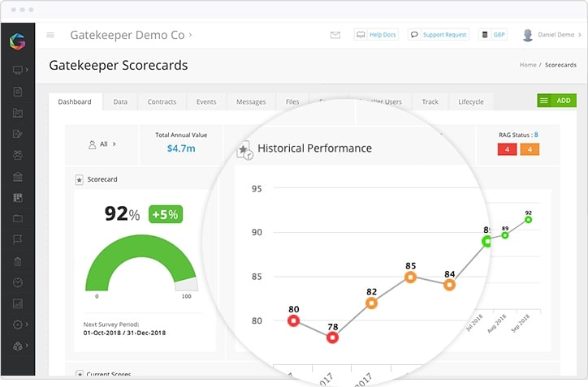The width and height of the screenshot is (588, 387).
Task: Open the mail envelope icon
Action: [x=335, y=35]
